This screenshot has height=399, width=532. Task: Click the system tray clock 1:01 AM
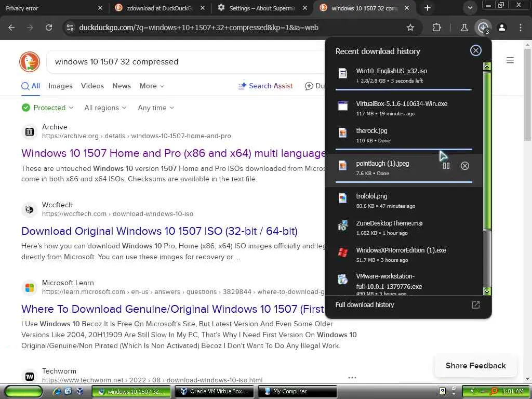tap(513, 392)
